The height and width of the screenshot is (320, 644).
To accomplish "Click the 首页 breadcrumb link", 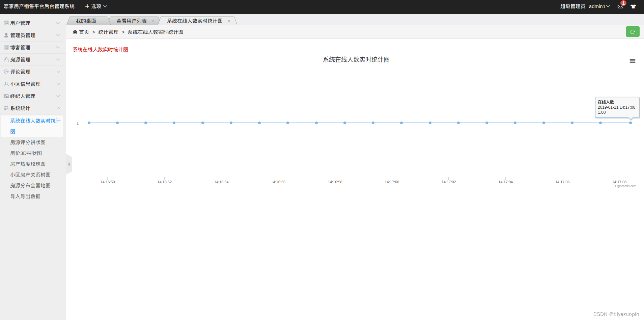I will tap(84, 32).
